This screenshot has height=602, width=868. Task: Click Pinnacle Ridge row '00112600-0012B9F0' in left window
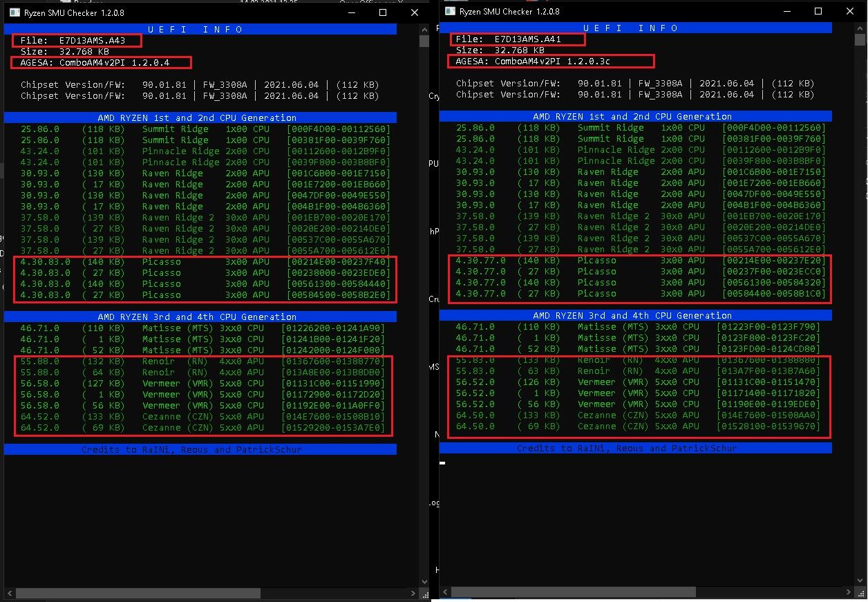coord(205,151)
